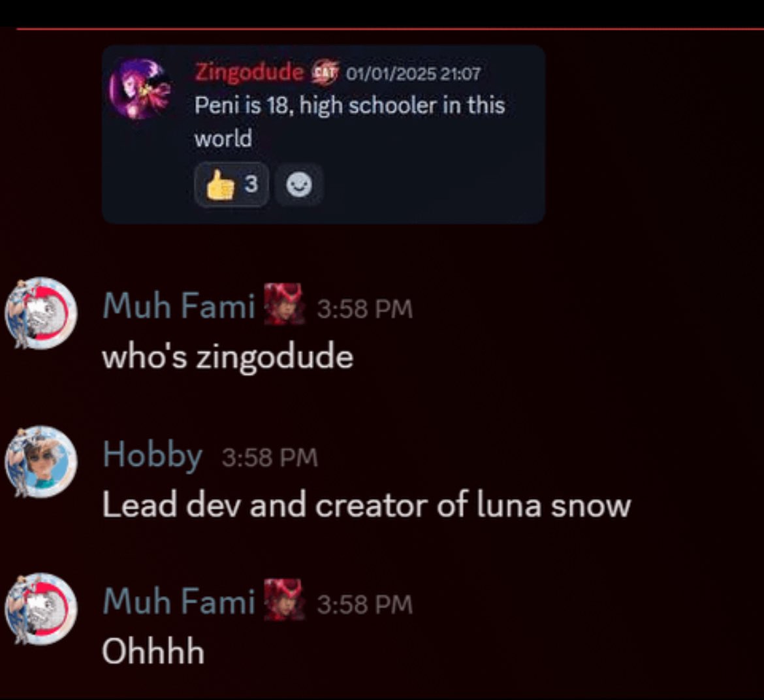Add a reaction with the smiley icon

tap(298, 185)
